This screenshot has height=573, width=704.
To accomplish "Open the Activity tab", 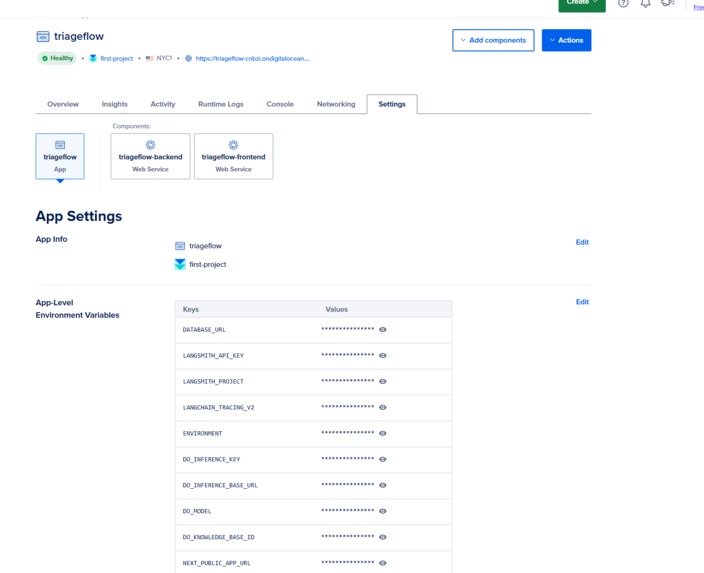I will point(163,104).
